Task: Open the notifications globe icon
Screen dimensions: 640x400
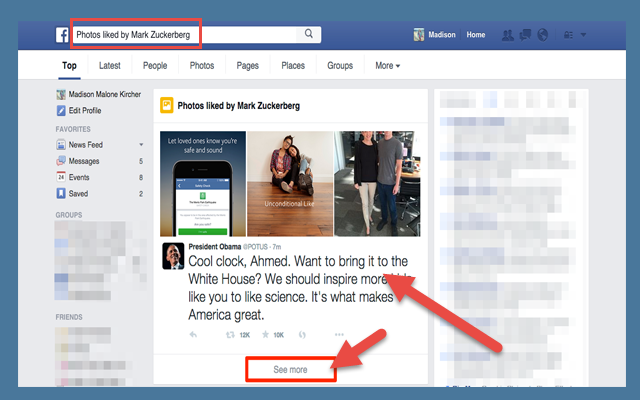Action: pos(542,35)
